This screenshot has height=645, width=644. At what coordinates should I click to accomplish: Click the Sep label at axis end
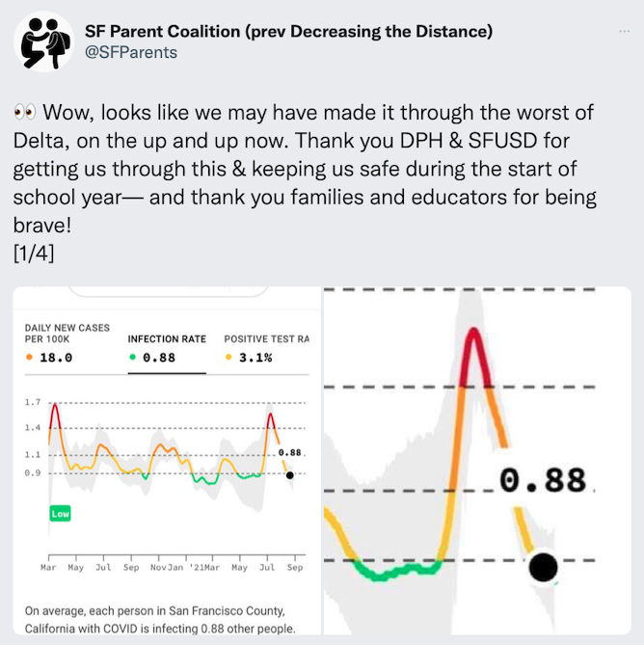[x=295, y=567]
